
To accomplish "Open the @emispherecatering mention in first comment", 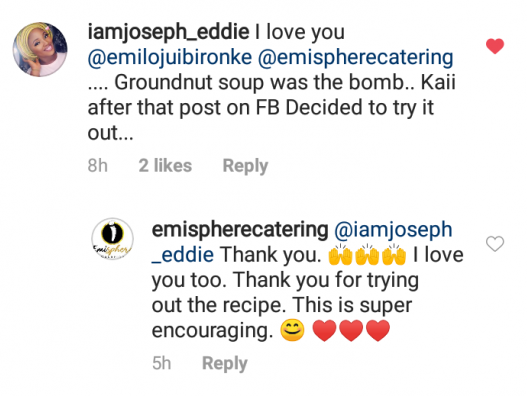I will pyautogui.click(x=356, y=57).
